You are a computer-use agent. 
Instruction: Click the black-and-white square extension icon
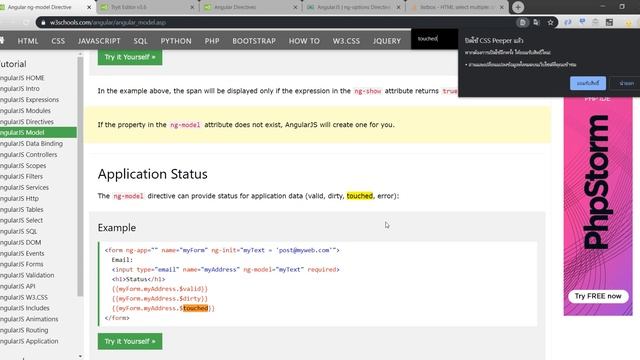click(609, 22)
